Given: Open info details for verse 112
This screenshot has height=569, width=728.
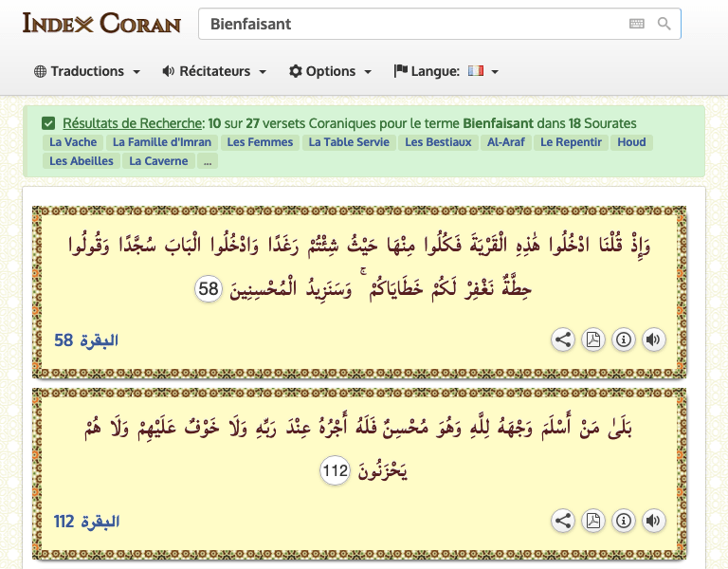Looking at the screenshot, I should click(623, 520).
